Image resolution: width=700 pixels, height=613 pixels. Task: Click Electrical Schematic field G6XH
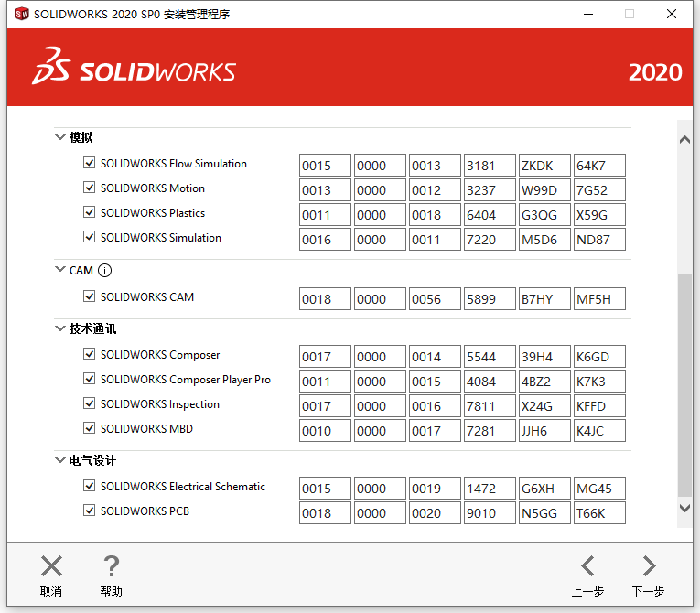pyautogui.click(x=544, y=488)
